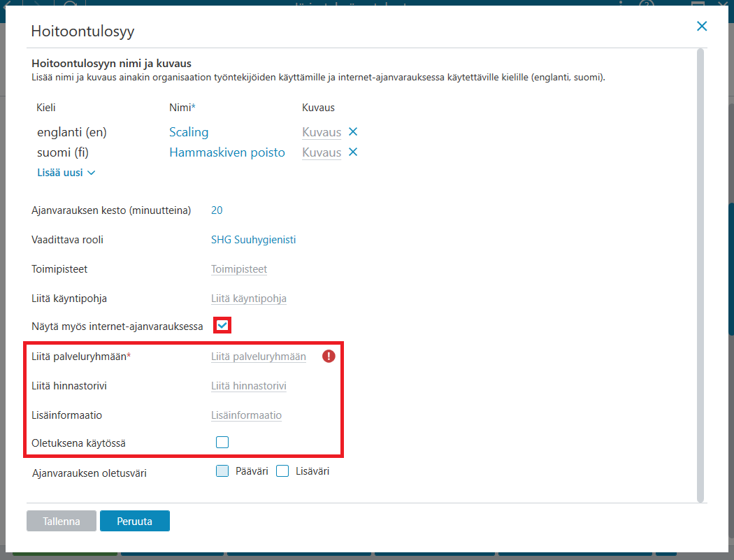Change appointment duration value 20
This screenshot has width=734, height=560.
pyautogui.click(x=217, y=210)
